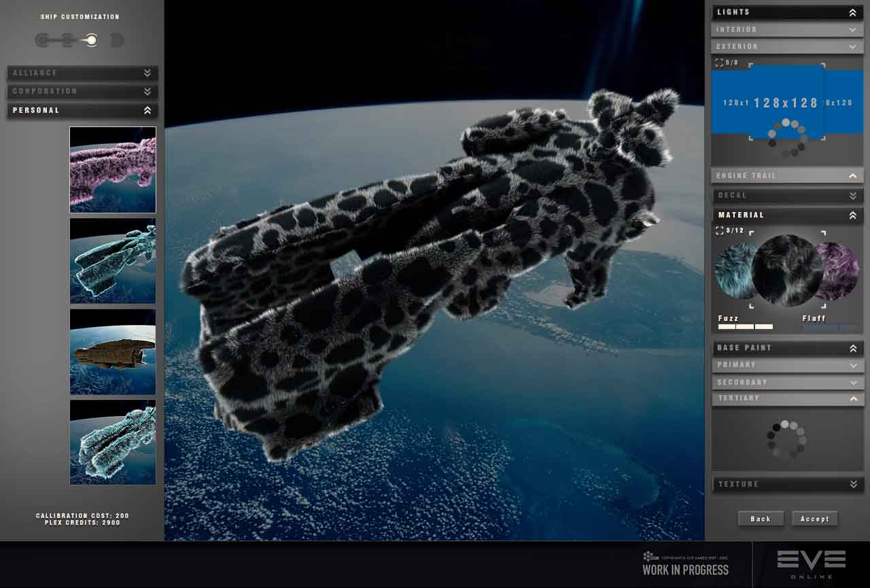Choose the second Personal ship thumbnail
The image size is (870, 588).
point(113,261)
